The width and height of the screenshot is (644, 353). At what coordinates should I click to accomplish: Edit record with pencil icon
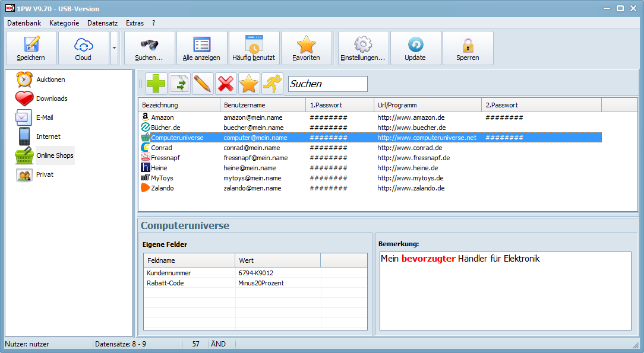tap(203, 84)
